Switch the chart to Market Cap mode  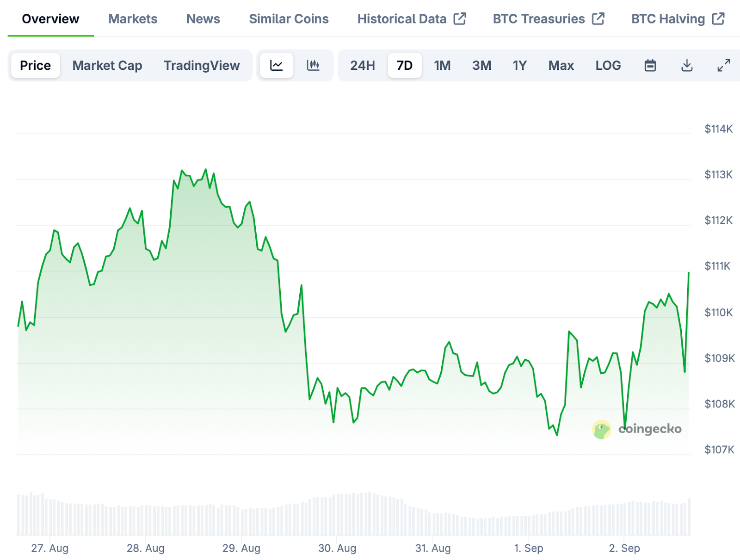107,65
